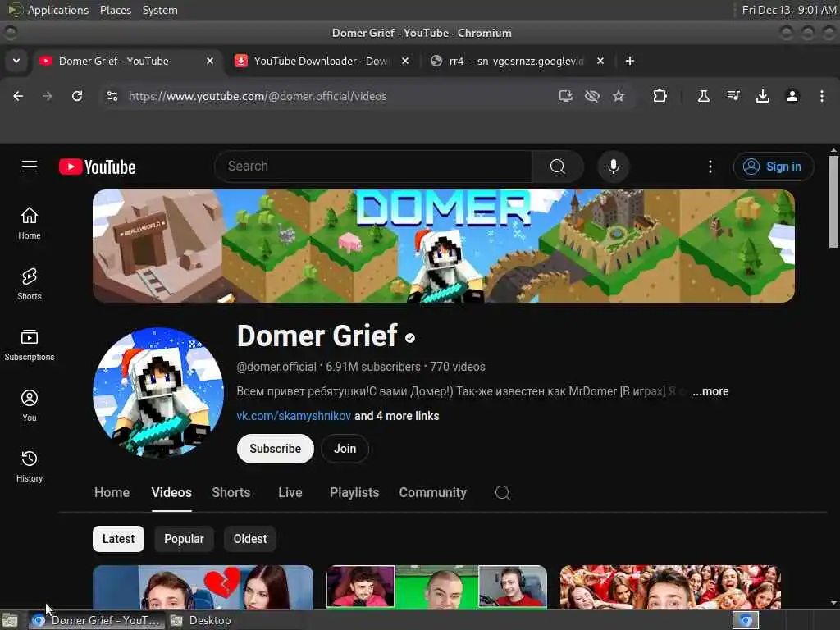Open Chromium three-dot main menu
The image size is (840, 630).
[822, 96]
